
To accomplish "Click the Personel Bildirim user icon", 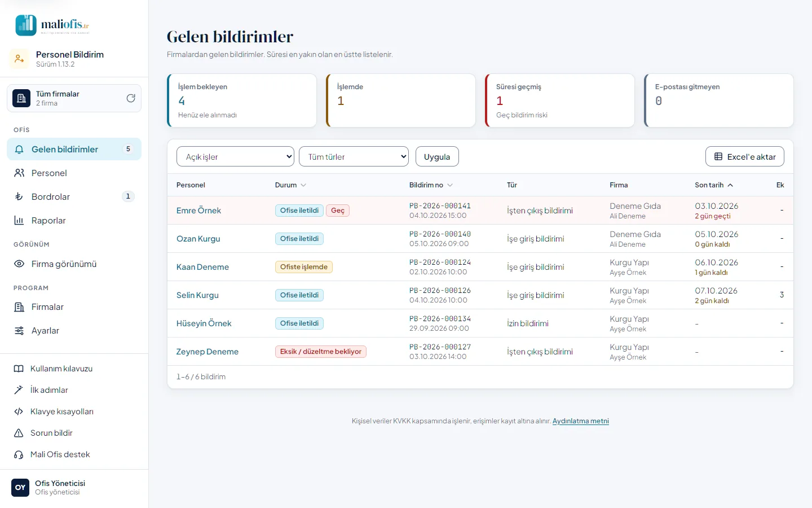I will tap(19, 59).
